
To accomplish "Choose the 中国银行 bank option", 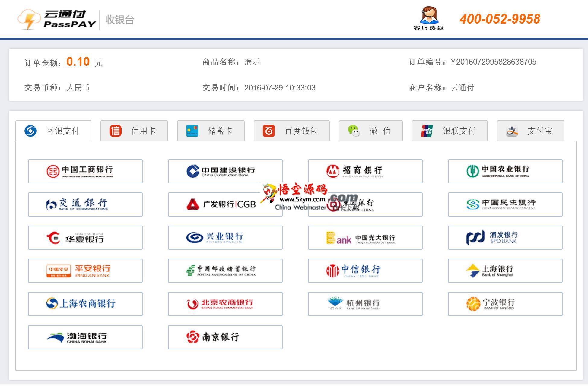I will coord(365,204).
